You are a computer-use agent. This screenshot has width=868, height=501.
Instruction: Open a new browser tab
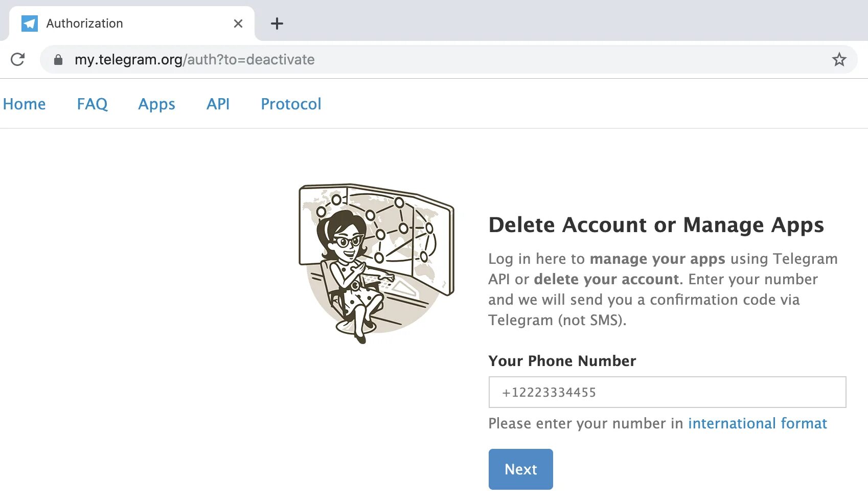(x=277, y=24)
